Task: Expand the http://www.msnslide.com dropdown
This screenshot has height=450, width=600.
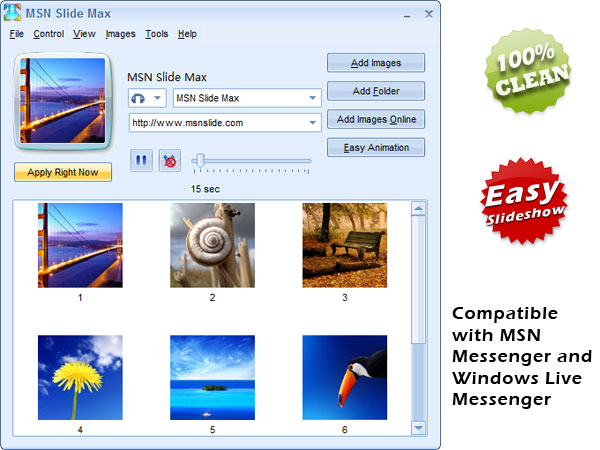Action: click(313, 122)
